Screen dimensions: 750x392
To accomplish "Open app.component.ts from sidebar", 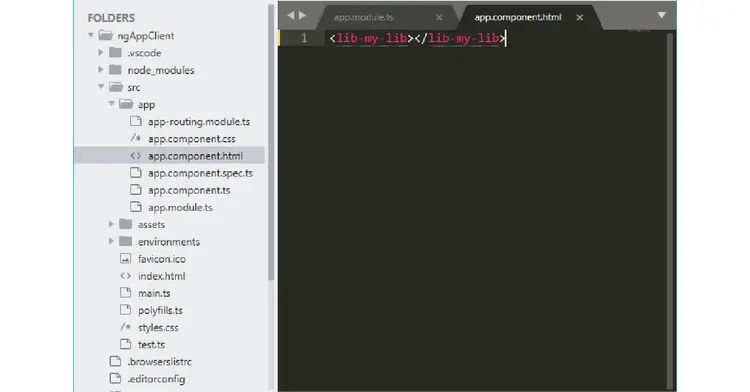I will [189, 190].
